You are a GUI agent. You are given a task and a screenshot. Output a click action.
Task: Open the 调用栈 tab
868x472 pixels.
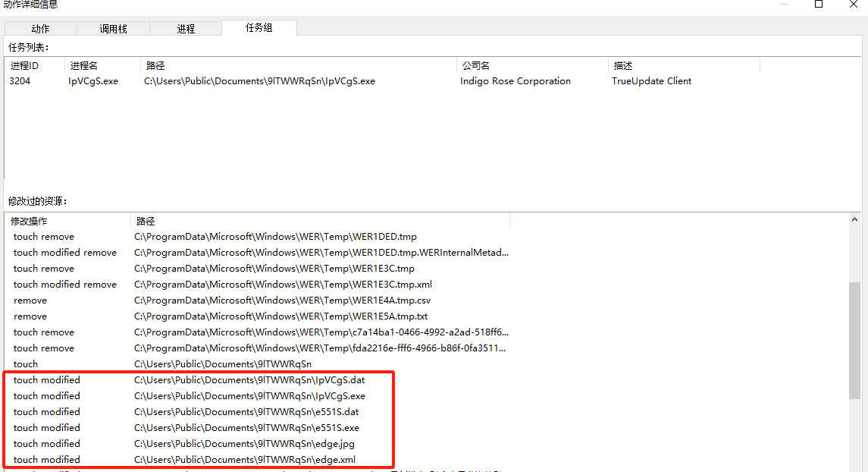(113, 29)
